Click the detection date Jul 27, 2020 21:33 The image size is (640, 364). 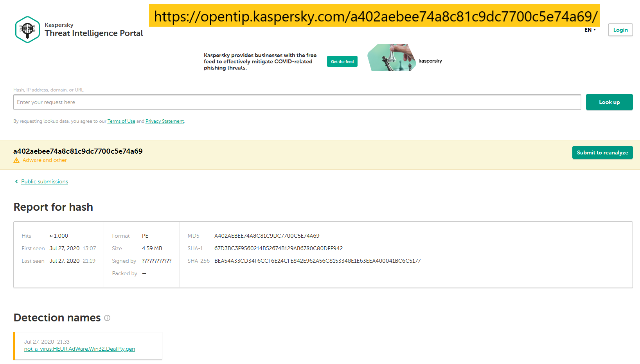[47, 342]
